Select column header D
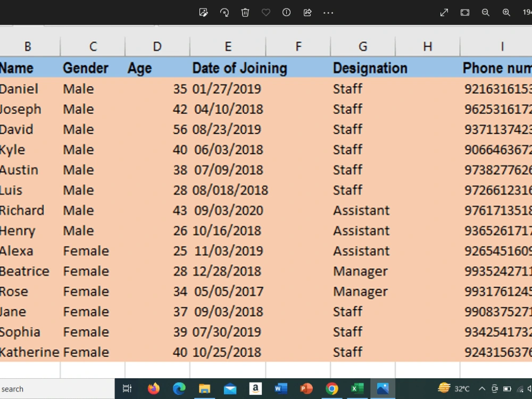 [157, 46]
